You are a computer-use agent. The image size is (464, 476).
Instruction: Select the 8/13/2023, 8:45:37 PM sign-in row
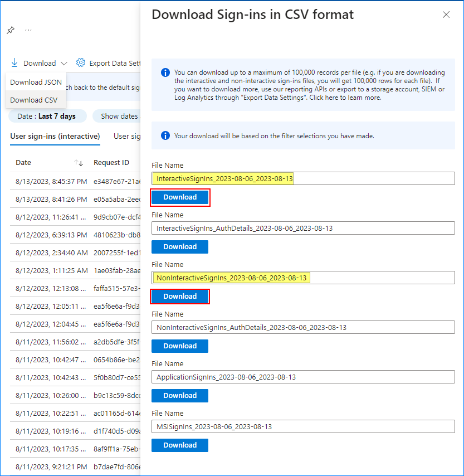click(75, 182)
